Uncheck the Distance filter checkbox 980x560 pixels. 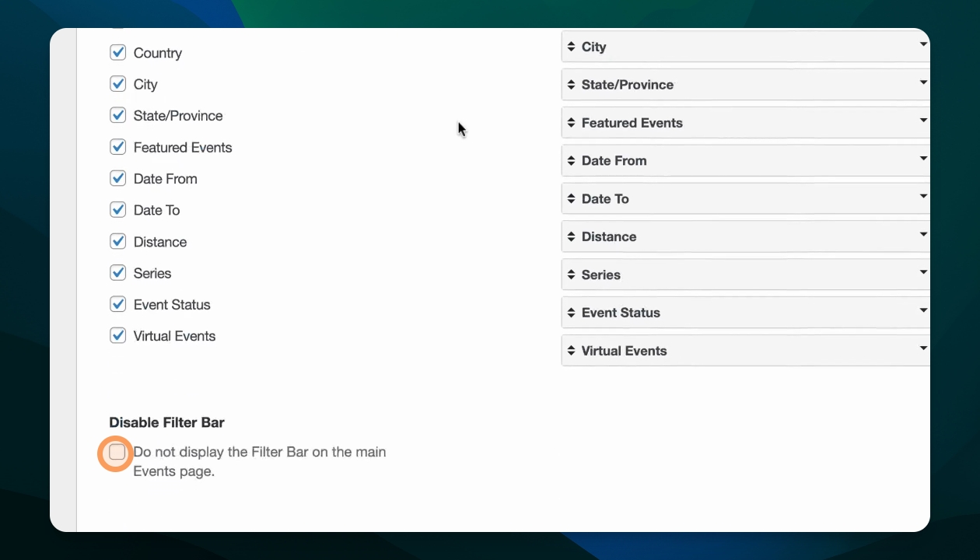point(118,241)
